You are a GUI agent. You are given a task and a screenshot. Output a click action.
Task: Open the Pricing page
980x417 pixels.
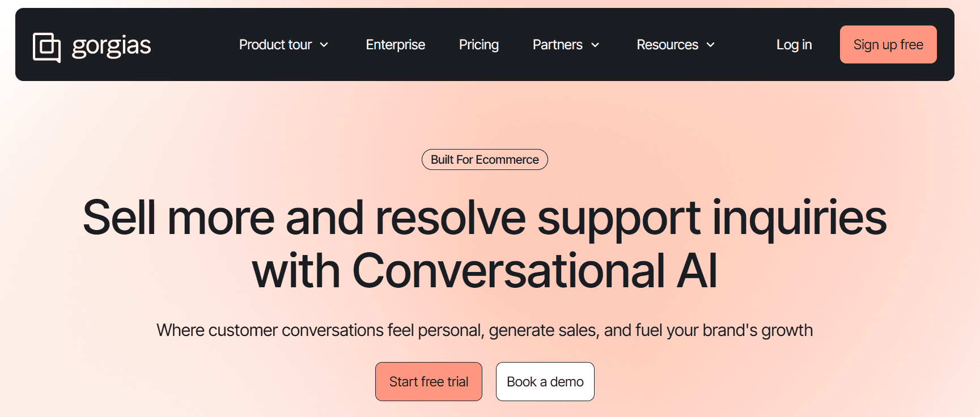(478, 45)
